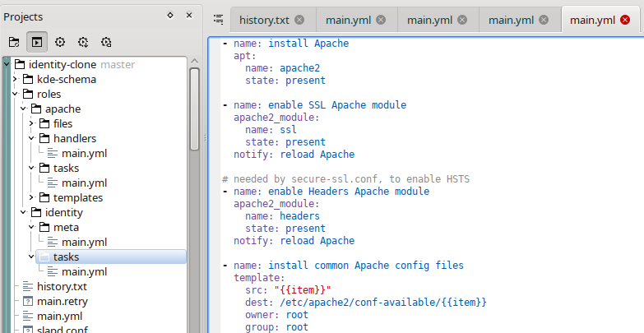Screen dimensions: 644x333
Task: Collapse the identity folder arrow
Action: pos(23,212)
